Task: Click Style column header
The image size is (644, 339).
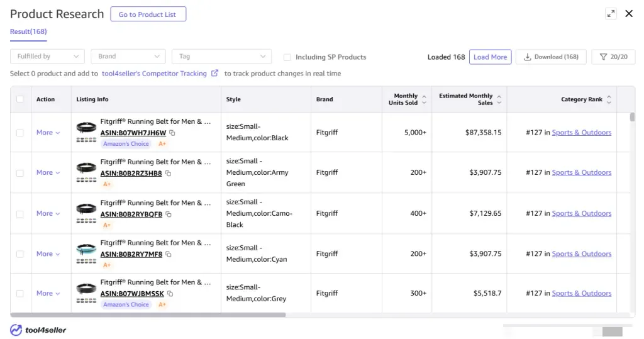Action: (233, 99)
